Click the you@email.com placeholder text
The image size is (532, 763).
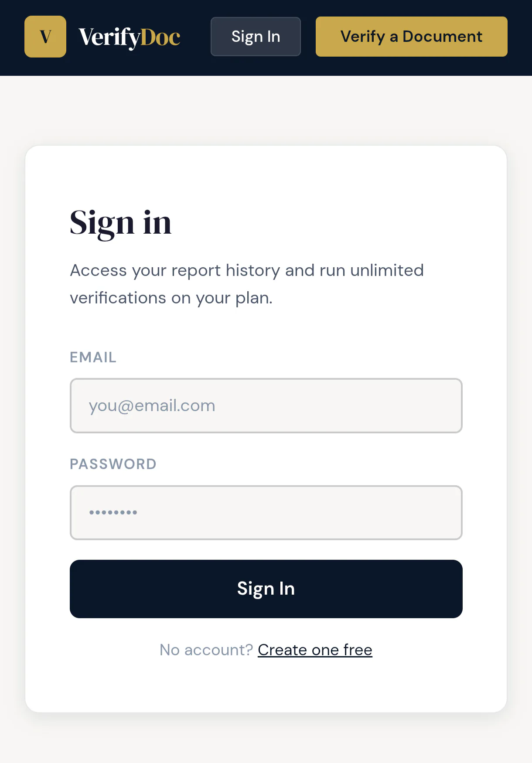pyautogui.click(x=152, y=406)
